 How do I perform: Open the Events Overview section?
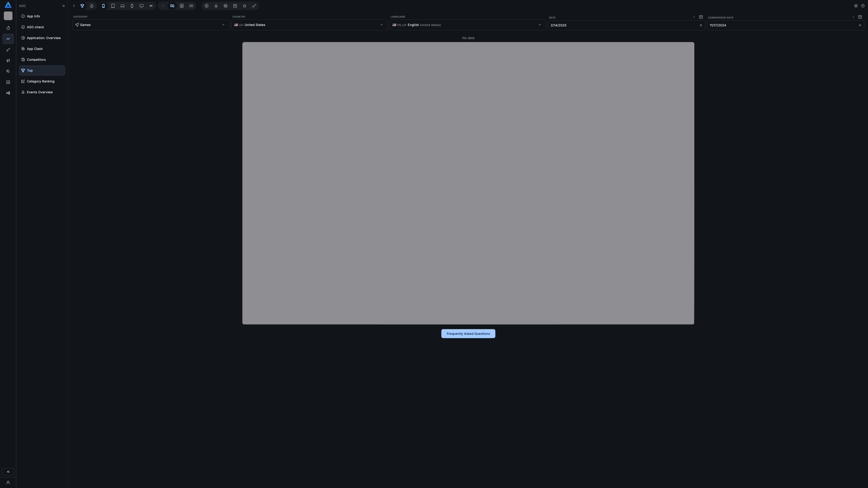[x=39, y=92]
